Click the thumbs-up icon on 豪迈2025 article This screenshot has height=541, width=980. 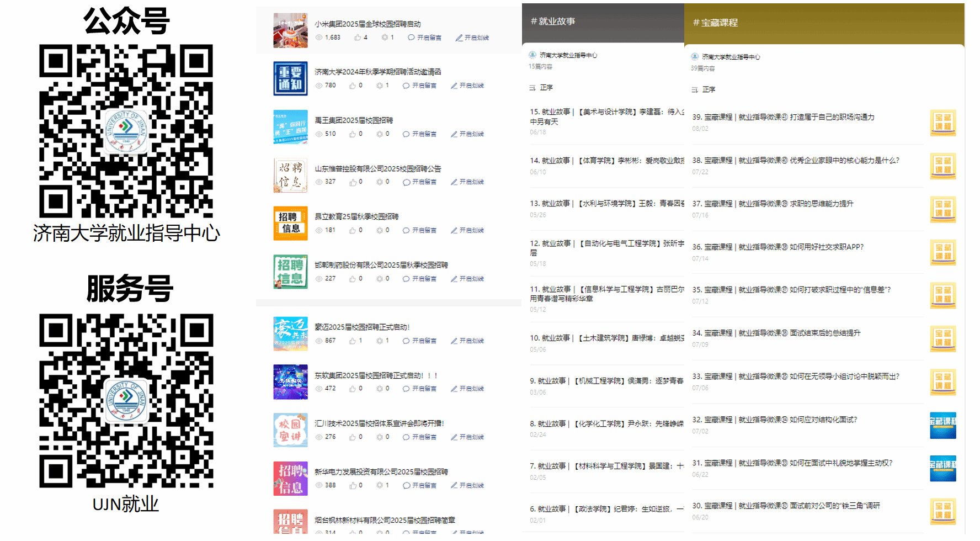tap(353, 341)
